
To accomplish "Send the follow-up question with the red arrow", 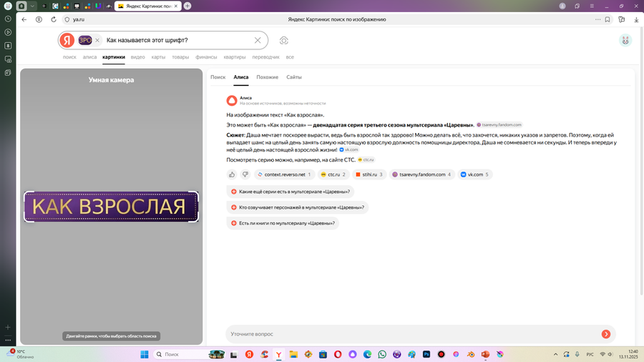I will (x=606, y=334).
